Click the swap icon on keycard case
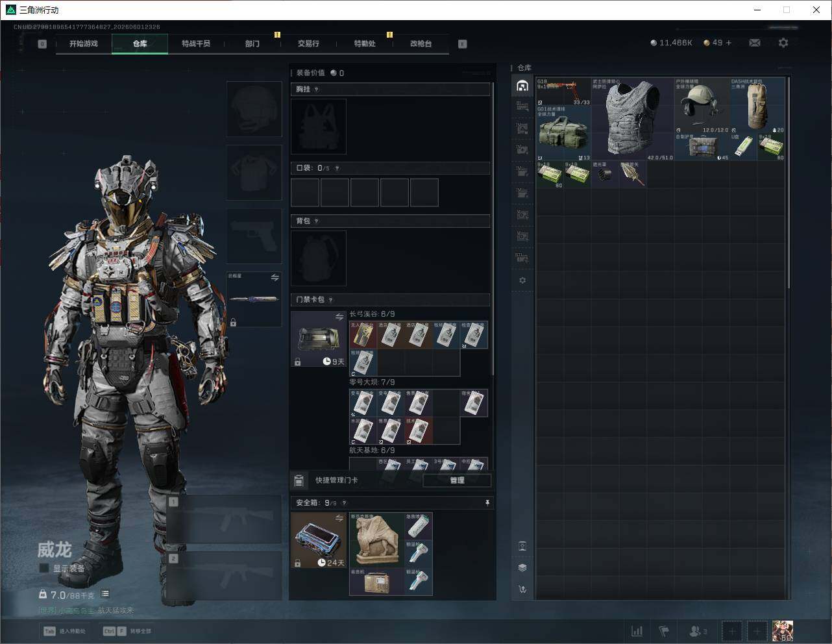 click(x=339, y=317)
